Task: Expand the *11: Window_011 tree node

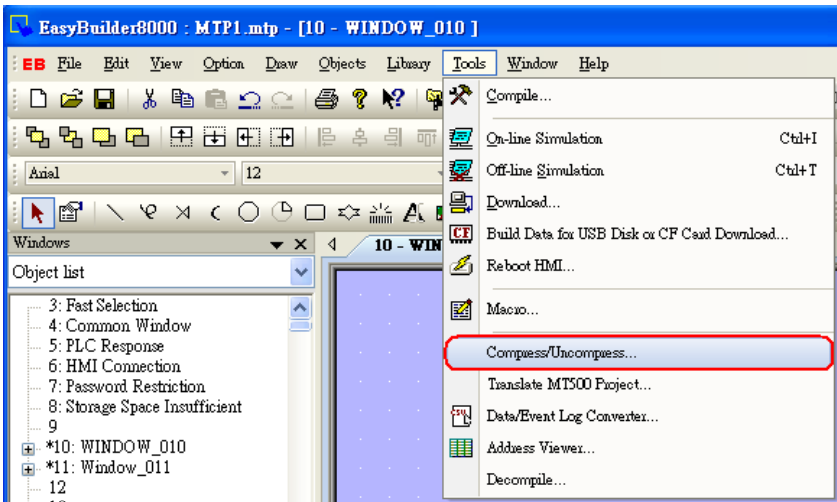Action: coord(28,469)
